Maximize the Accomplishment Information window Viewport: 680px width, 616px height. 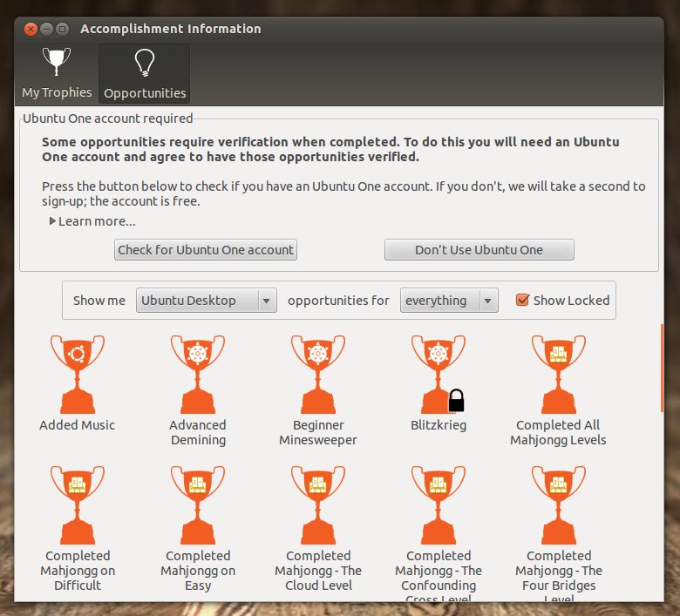pyautogui.click(x=63, y=29)
